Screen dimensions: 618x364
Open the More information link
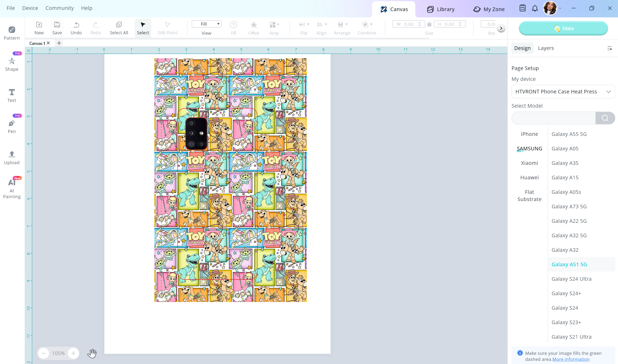571,359
